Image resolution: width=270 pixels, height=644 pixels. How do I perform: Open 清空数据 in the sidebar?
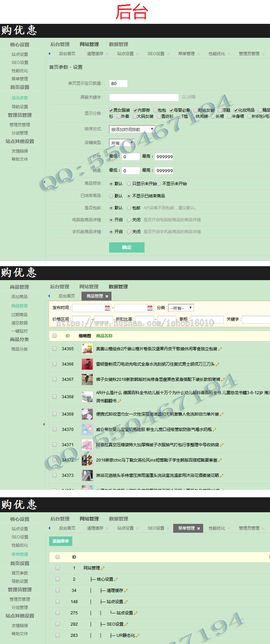(x=19, y=323)
